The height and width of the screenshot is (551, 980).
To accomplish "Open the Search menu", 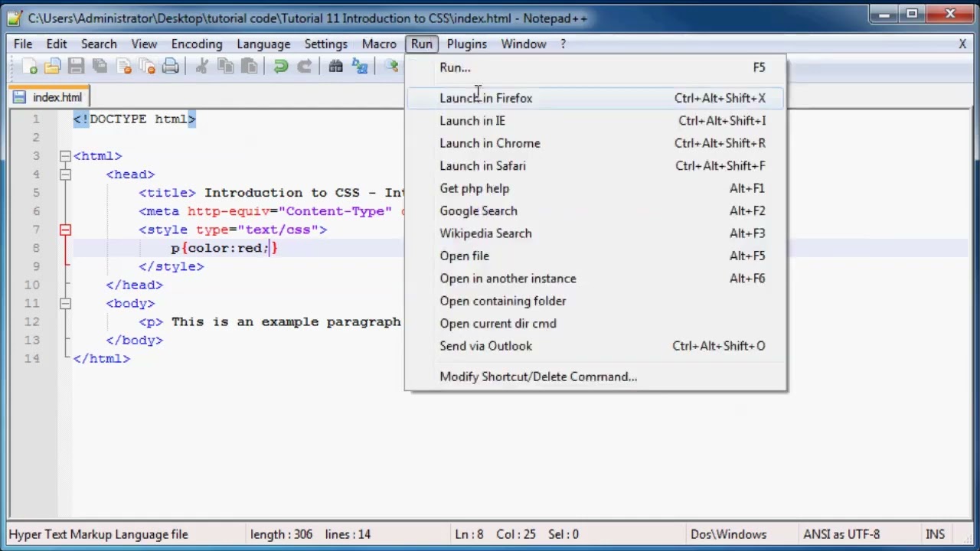I will (x=99, y=44).
